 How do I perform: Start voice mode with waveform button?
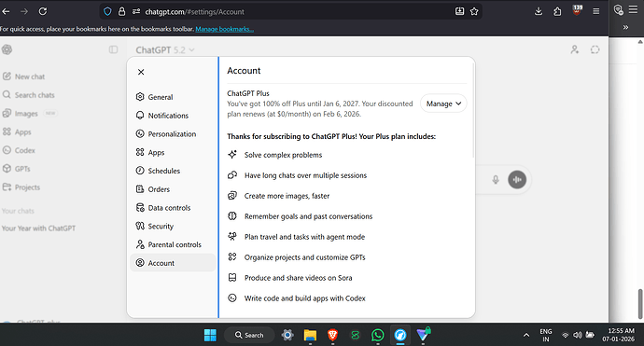[x=517, y=180]
